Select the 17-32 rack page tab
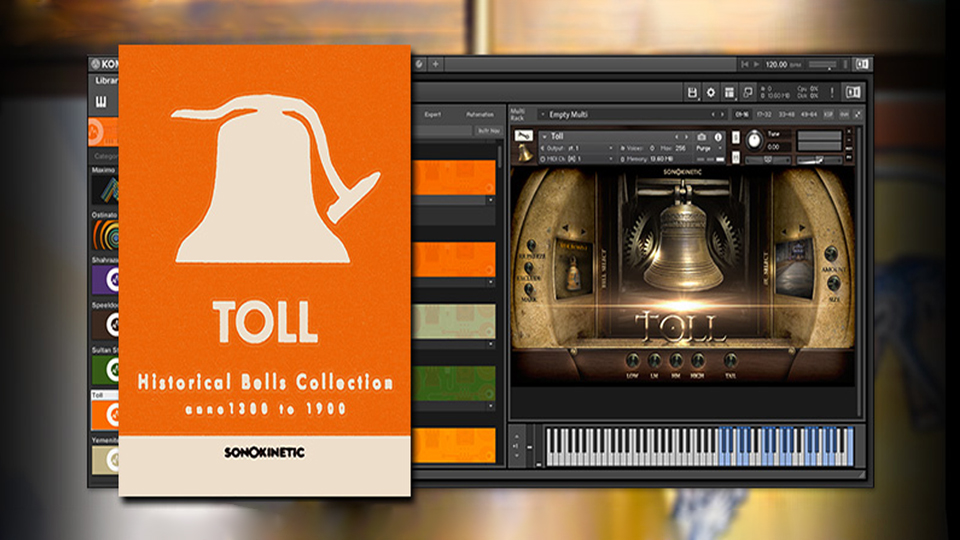Screen dimensions: 960x540 766,114
